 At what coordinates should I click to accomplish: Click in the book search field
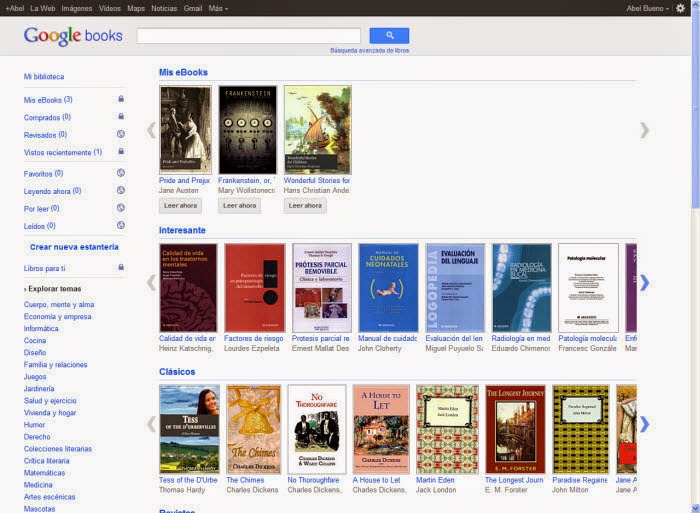[249, 36]
